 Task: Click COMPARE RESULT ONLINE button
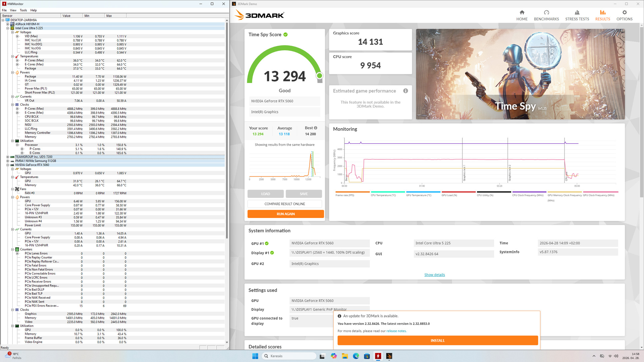(x=285, y=204)
